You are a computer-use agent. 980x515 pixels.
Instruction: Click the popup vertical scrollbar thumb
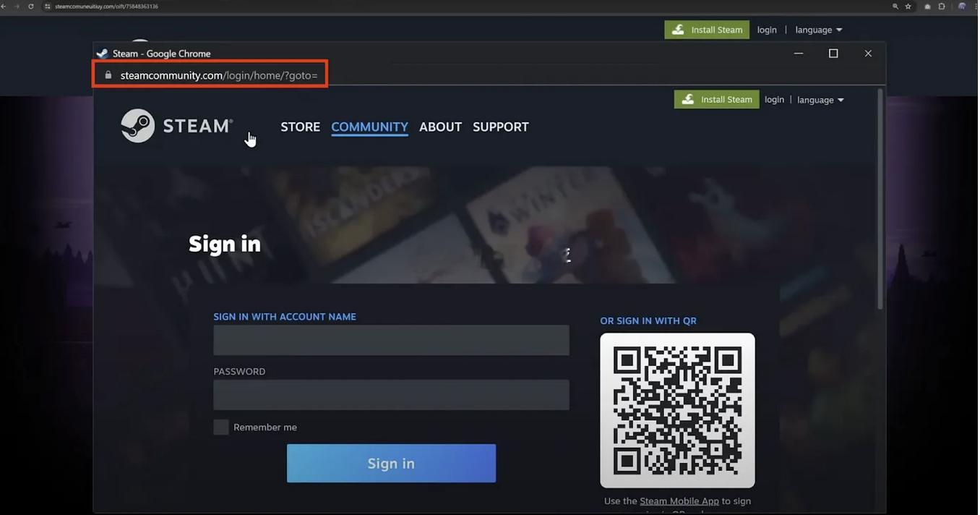(x=880, y=200)
